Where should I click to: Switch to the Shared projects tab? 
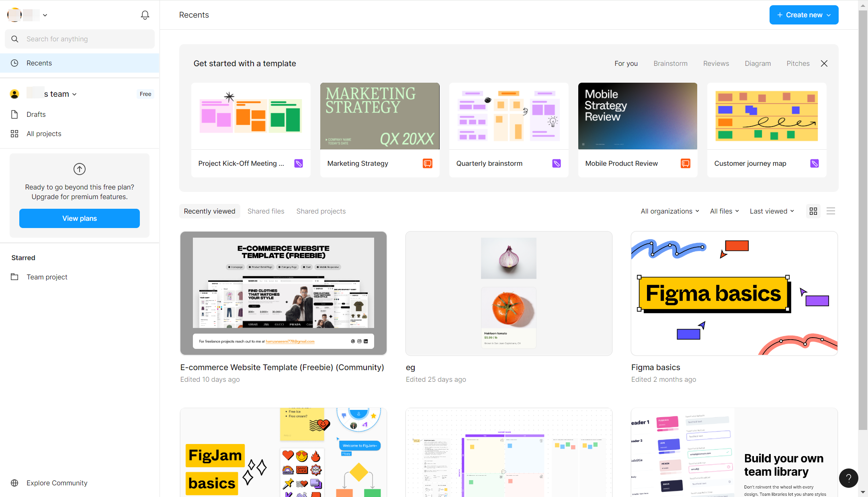point(321,211)
